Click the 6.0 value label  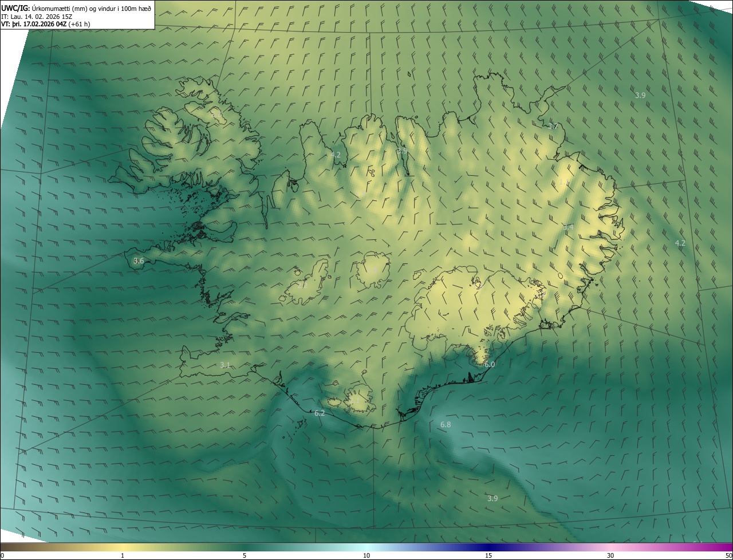pyautogui.click(x=490, y=365)
